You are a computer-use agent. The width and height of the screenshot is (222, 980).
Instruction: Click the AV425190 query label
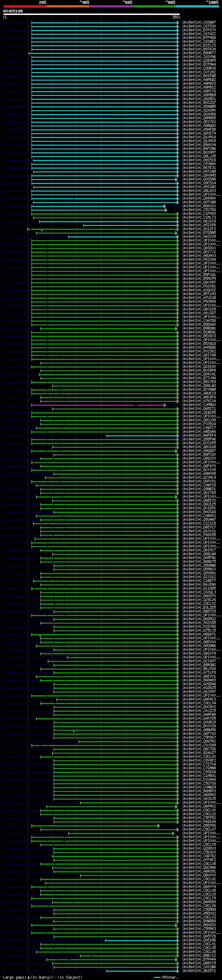click(x=13, y=11)
